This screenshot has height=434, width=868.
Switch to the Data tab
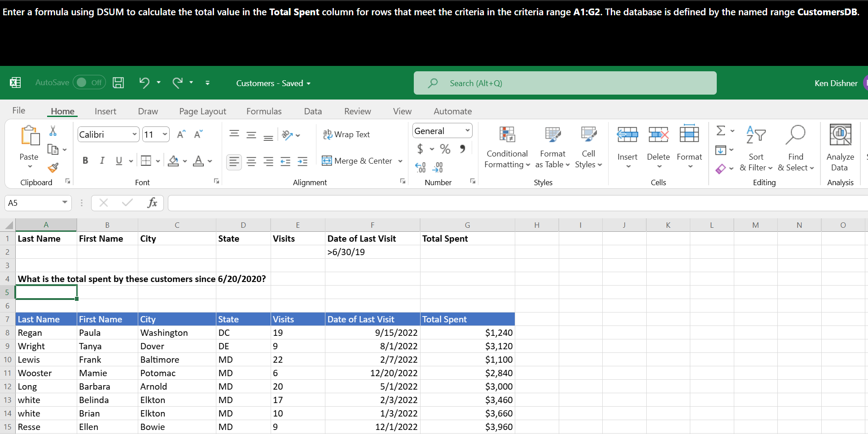[313, 111]
